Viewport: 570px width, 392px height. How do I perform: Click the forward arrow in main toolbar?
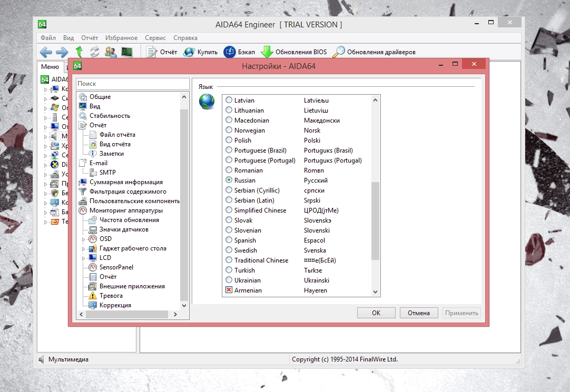click(x=62, y=52)
